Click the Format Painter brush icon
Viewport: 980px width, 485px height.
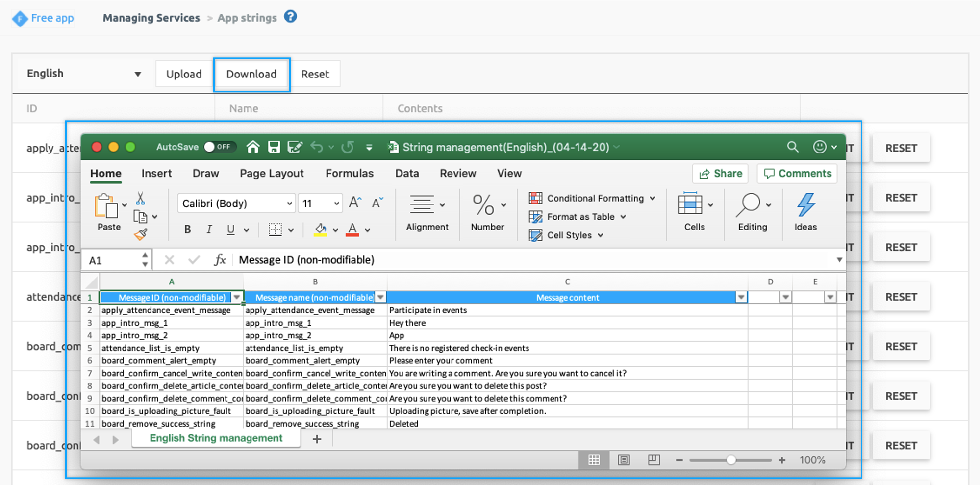tap(141, 235)
